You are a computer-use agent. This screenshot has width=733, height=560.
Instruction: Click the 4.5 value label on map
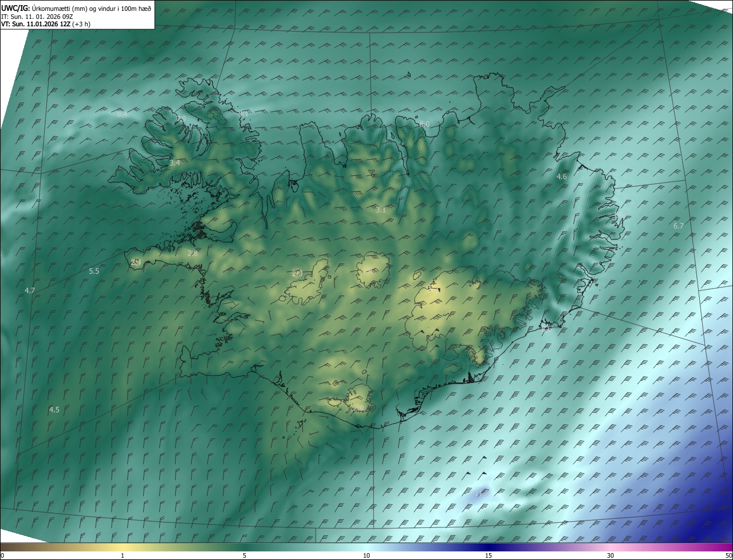(x=54, y=409)
